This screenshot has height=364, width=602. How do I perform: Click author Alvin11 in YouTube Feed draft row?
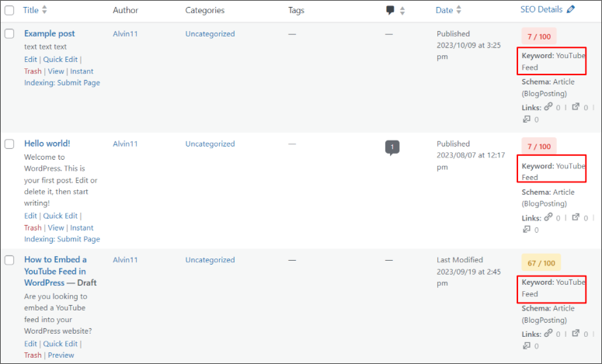tap(125, 260)
